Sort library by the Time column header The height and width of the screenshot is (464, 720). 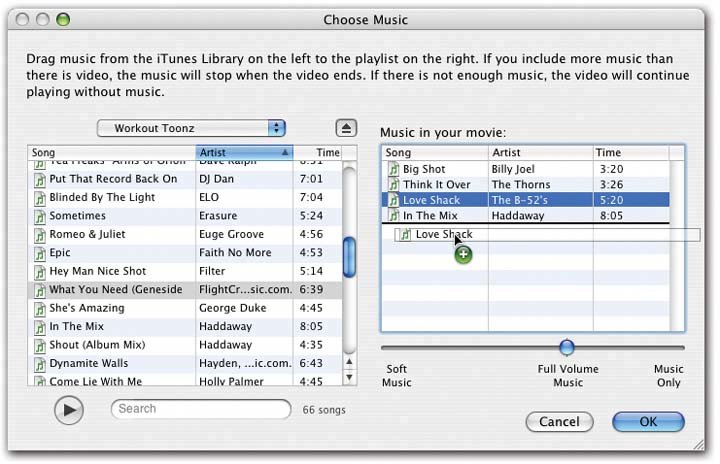pyautogui.click(x=318, y=153)
